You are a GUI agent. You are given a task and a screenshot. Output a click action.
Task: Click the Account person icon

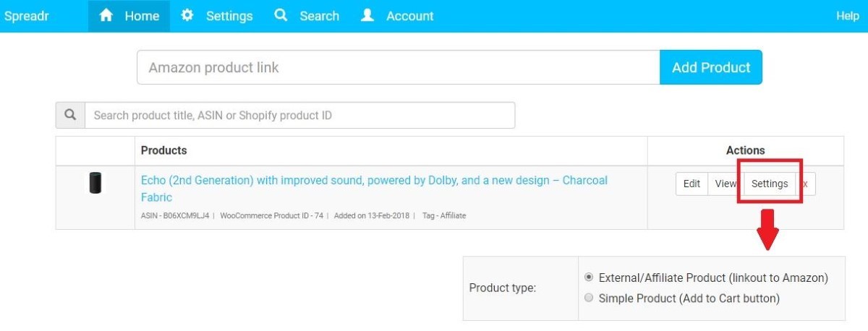(367, 15)
